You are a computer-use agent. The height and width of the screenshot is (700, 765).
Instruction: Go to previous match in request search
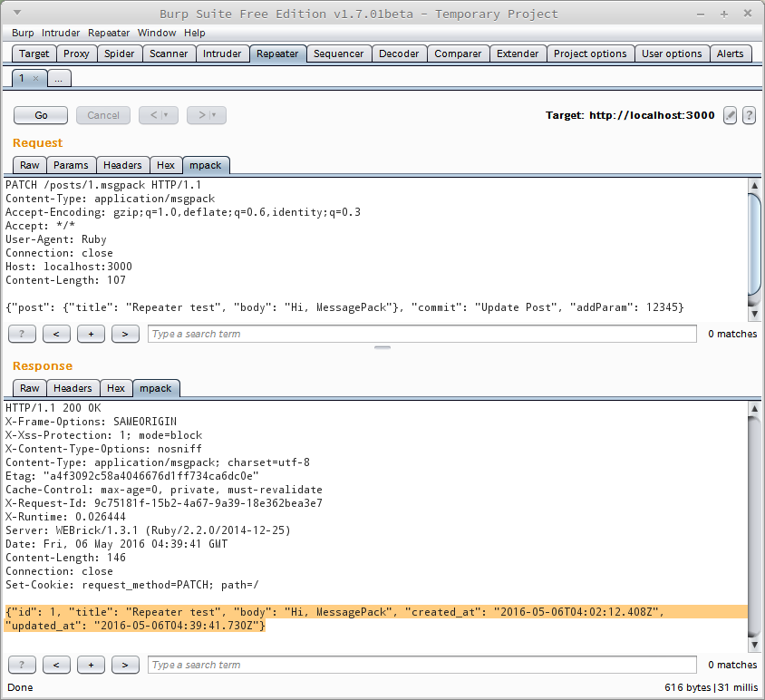point(56,334)
